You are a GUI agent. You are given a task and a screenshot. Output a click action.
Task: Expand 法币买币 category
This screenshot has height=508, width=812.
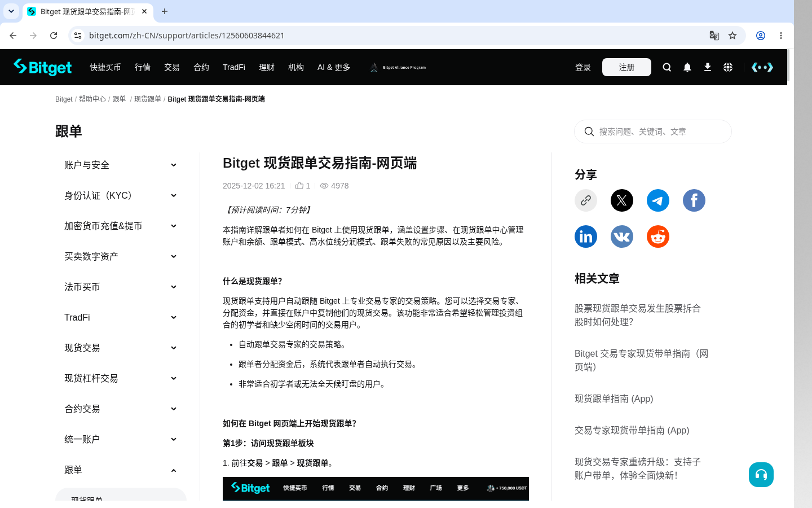point(121,287)
